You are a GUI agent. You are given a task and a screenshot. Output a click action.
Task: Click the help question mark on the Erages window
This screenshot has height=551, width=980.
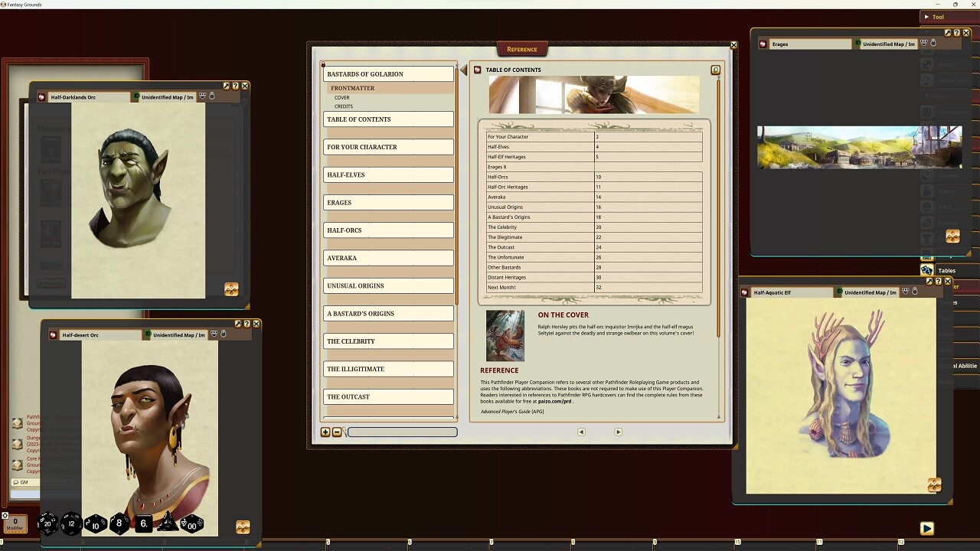click(957, 32)
